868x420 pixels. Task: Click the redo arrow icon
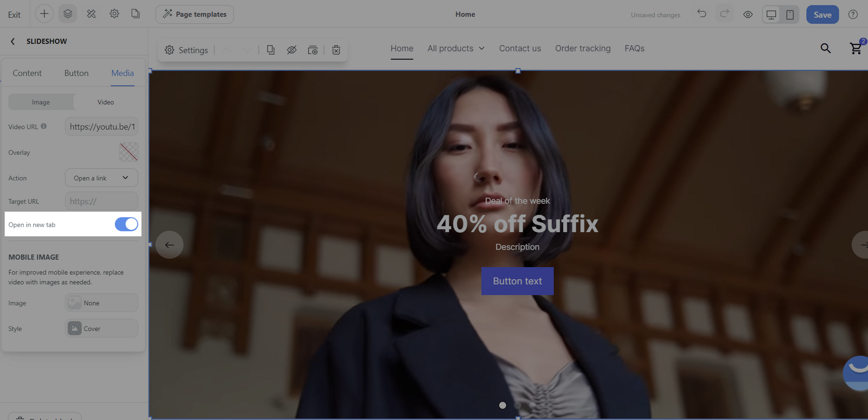(725, 14)
